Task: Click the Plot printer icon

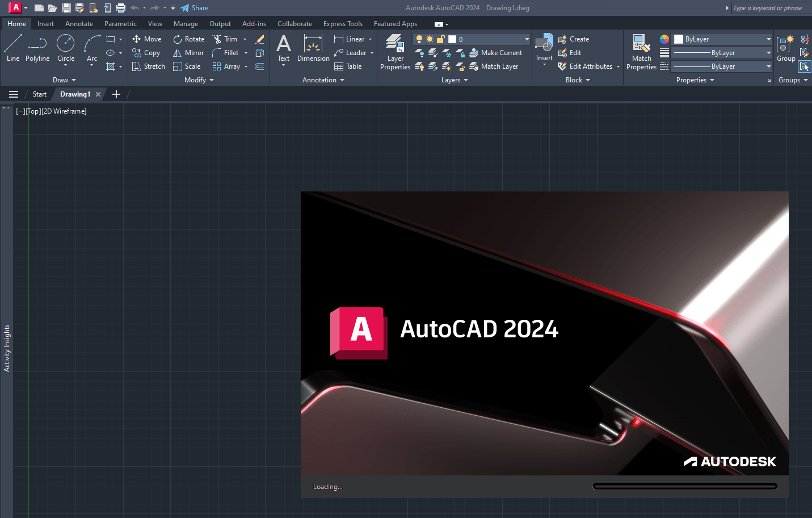Action: click(x=121, y=8)
